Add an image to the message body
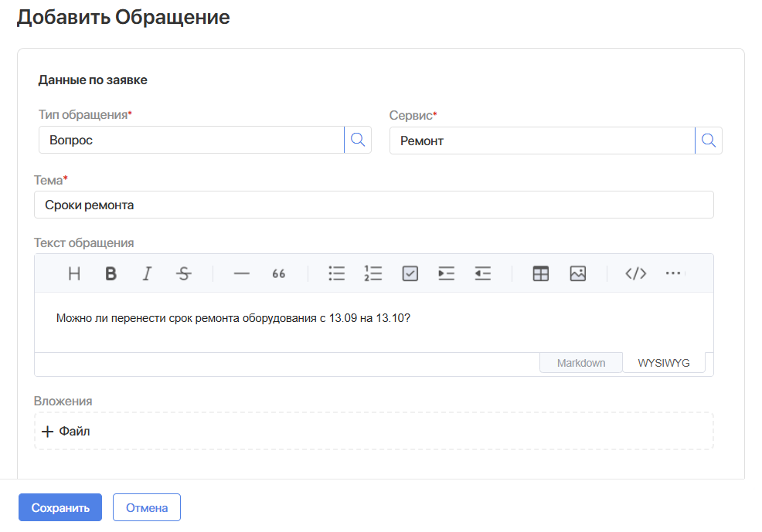The image size is (762, 532). pos(577,273)
